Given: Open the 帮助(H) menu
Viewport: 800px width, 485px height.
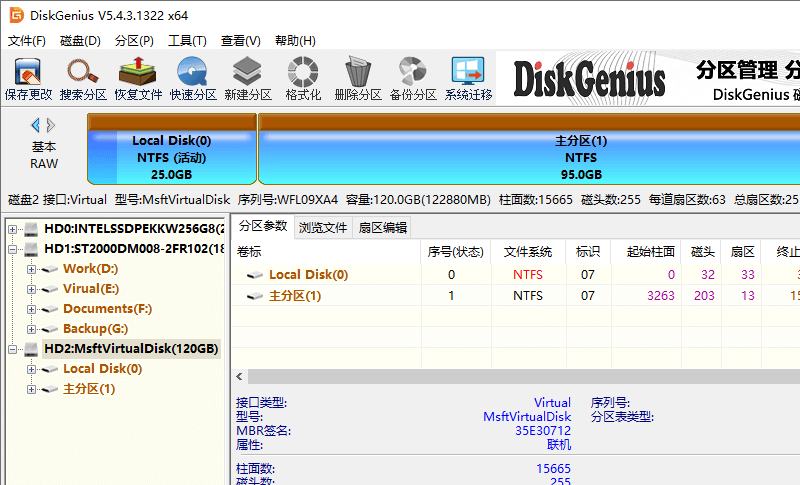Looking at the screenshot, I should [295, 41].
